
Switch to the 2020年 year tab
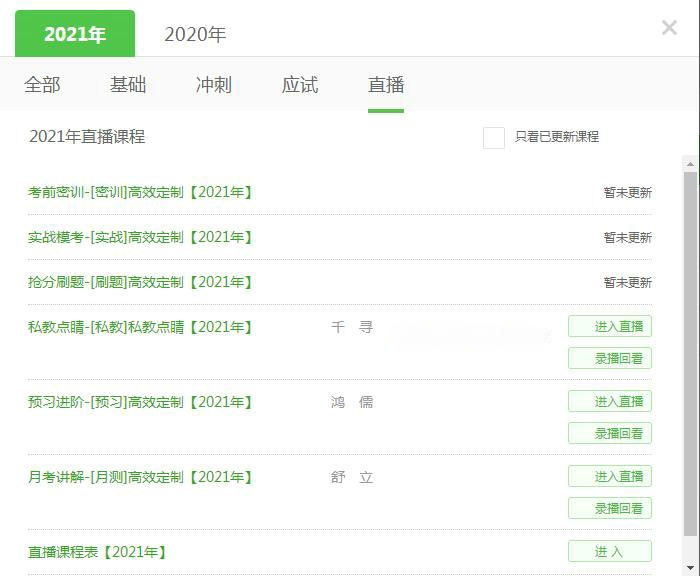[195, 35]
